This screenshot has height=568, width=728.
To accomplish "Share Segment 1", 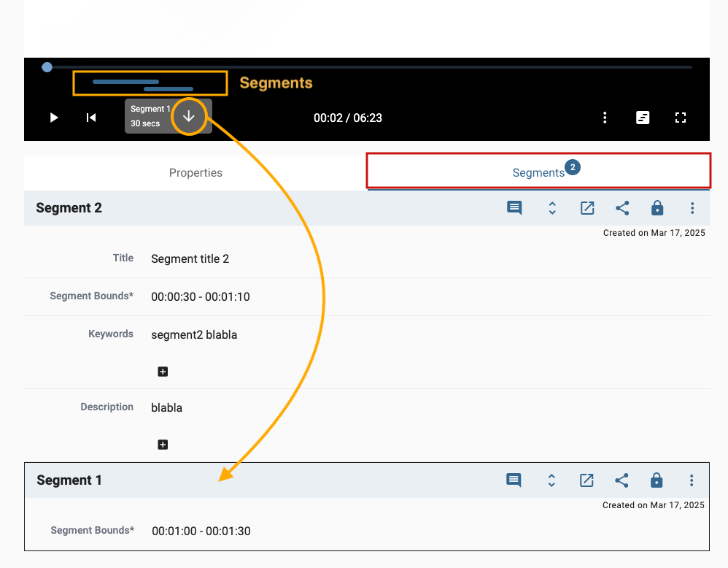I will pos(621,480).
